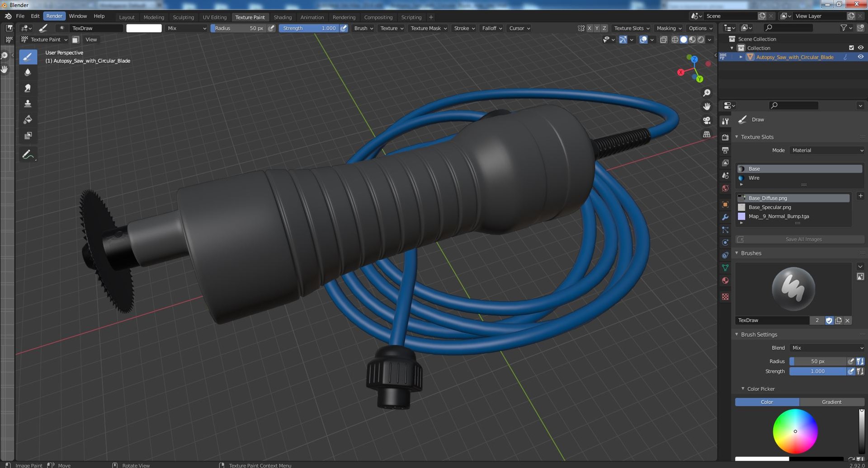The width and height of the screenshot is (868, 468).
Task: Collapse the Brushes panel
Action: pos(736,253)
